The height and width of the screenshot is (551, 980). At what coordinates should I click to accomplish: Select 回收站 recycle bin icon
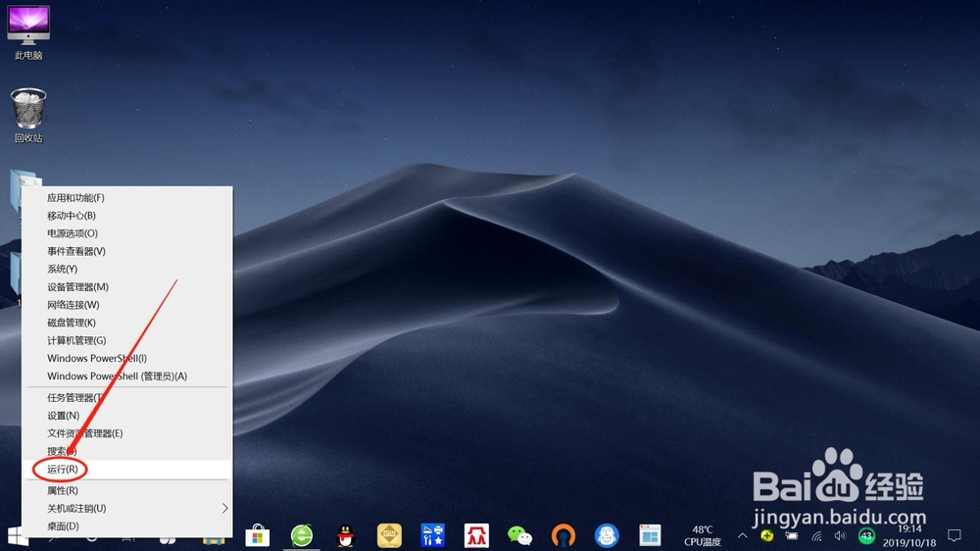tap(28, 116)
